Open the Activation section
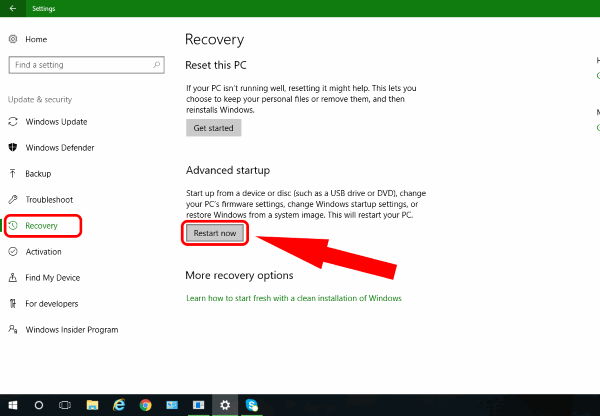 coord(43,252)
